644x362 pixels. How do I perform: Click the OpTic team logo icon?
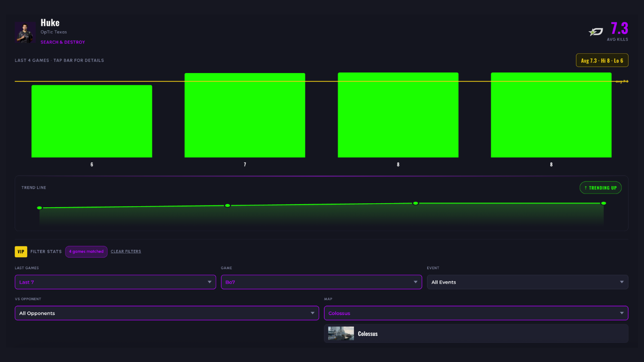pos(596,32)
